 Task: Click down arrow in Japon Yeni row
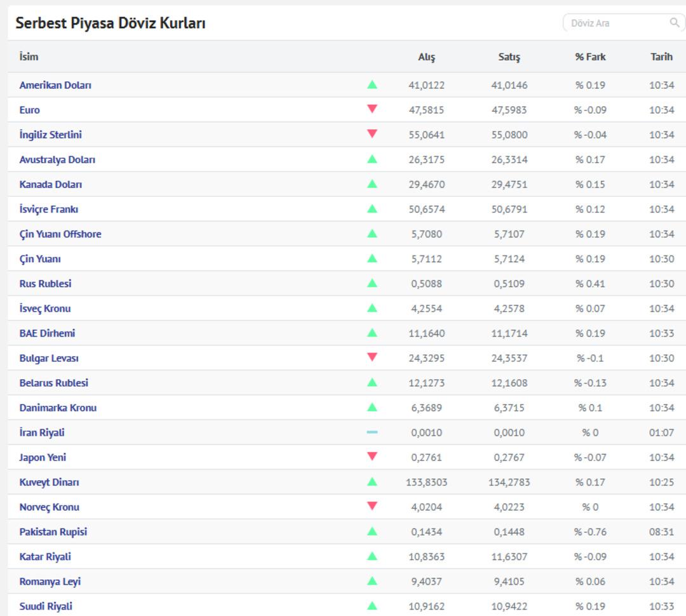[x=372, y=457]
